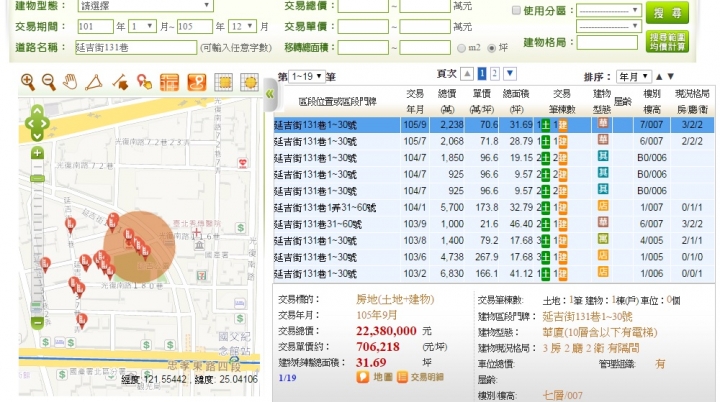This screenshot has height=402, width=720.
Task: Select the 103/6 row priced 4,738
Action: point(494,257)
